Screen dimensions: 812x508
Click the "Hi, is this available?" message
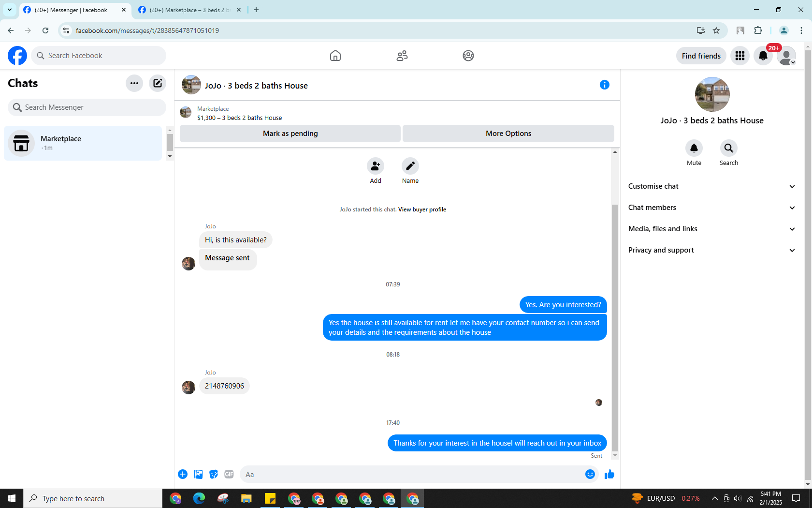[x=236, y=240]
